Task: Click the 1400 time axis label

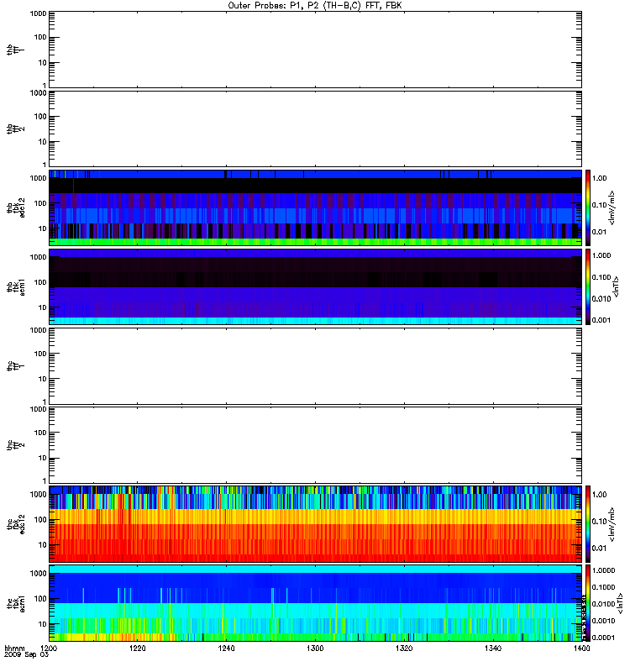Action: (581, 648)
